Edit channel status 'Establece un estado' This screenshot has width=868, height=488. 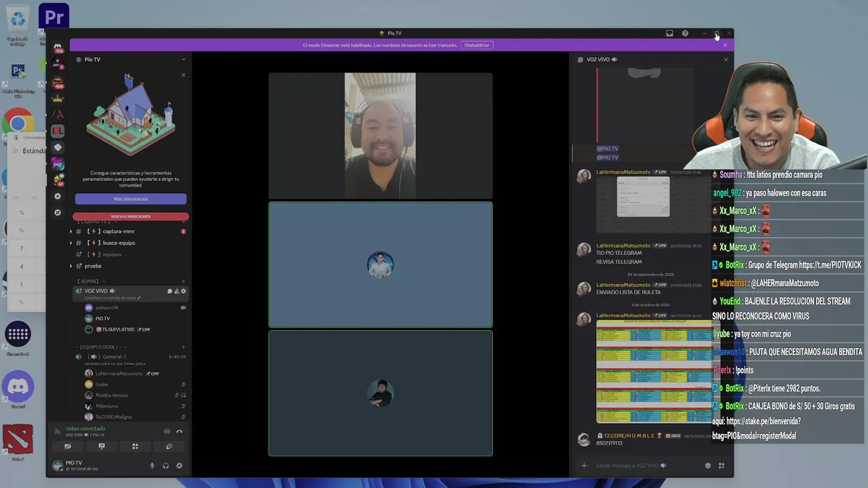click(113, 298)
